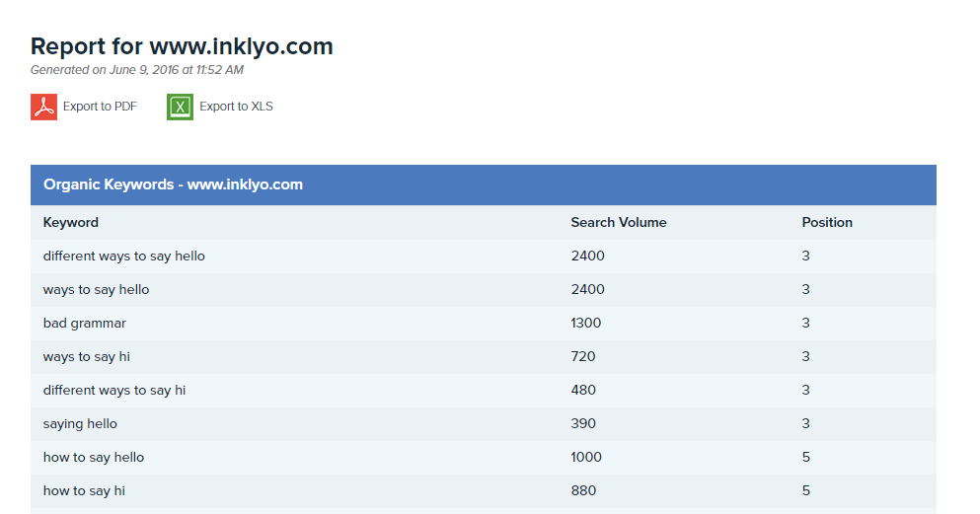The image size is (980, 514).
Task: Select the 'saying hello' keyword cell
Action: (80, 424)
